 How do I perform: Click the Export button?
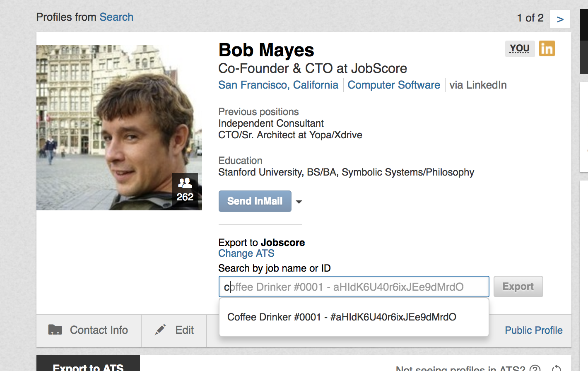click(x=518, y=287)
